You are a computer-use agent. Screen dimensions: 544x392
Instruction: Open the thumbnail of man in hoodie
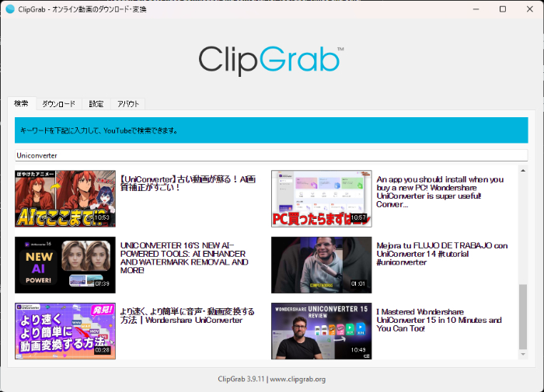point(322,265)
